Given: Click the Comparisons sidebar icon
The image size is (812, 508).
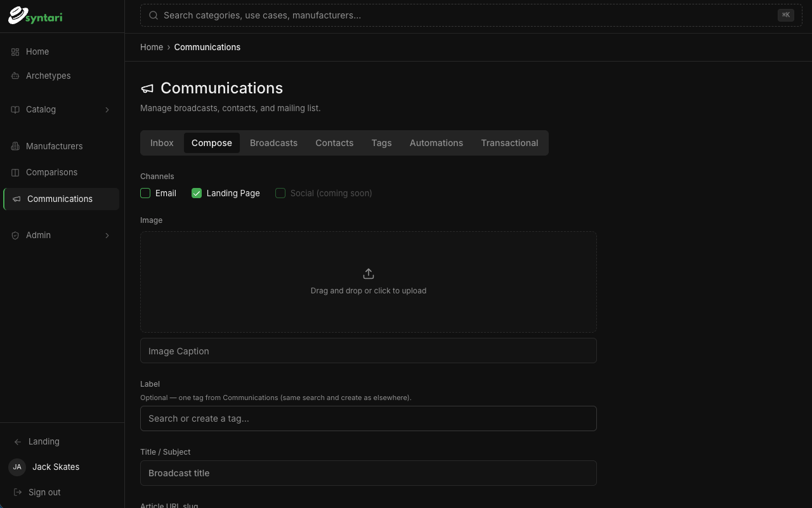Looking at the screenshot, I should 15,172.
